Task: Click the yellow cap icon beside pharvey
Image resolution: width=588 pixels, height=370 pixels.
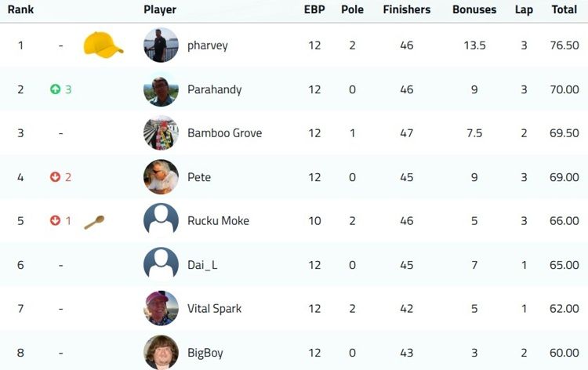Action: (103, 45)
